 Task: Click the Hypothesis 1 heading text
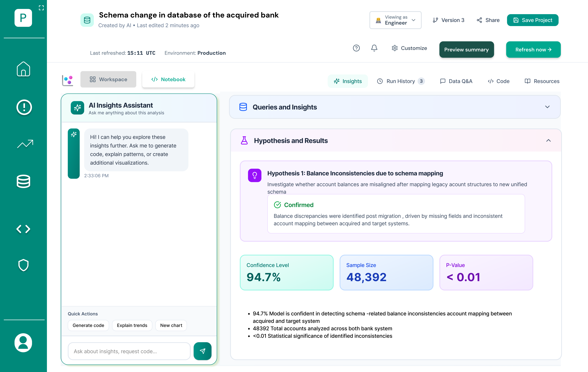[355, 173]
